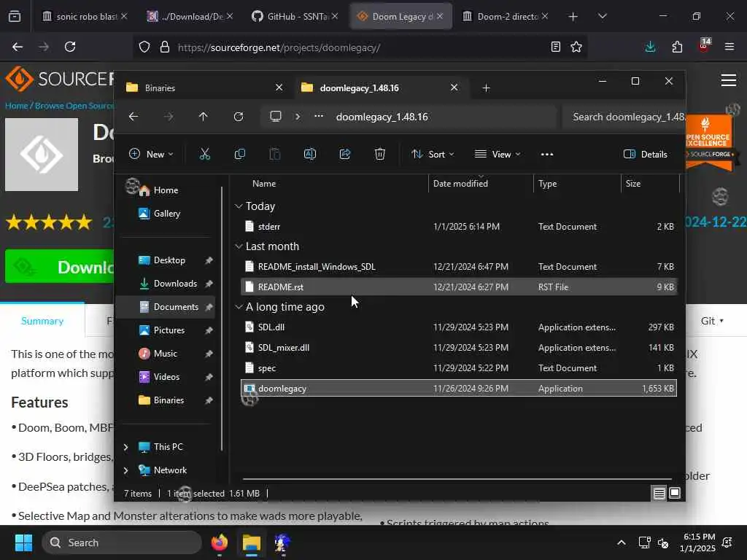Click the green Download button on SourceForge
The height and width of the screenshot is (560, 747).
coord(60,267)
